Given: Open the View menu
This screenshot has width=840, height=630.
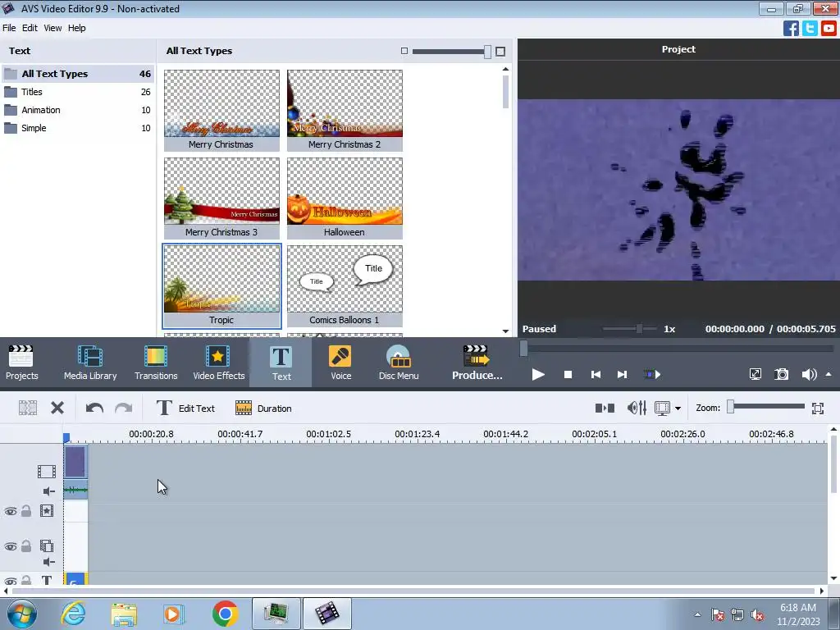Looking at the screenshot, I should point(52,28).
